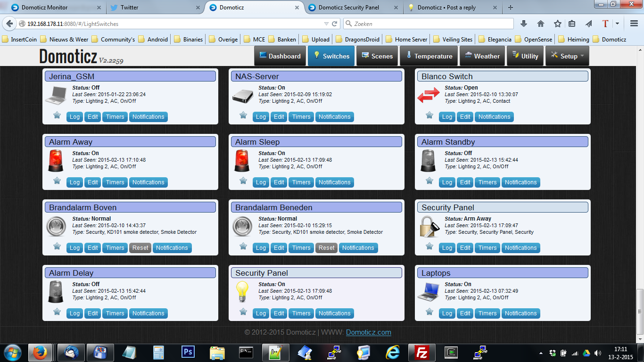Image resolution: width=644 pixels, height=362 pixels.
Task: Toggle the Alarm Delay grey siren icon
Action: tap(56, 291)
